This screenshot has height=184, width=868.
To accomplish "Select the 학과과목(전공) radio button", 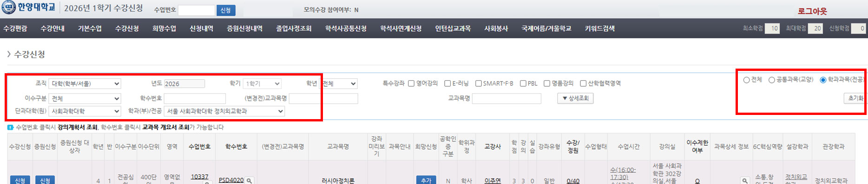I will click(823, 80).
